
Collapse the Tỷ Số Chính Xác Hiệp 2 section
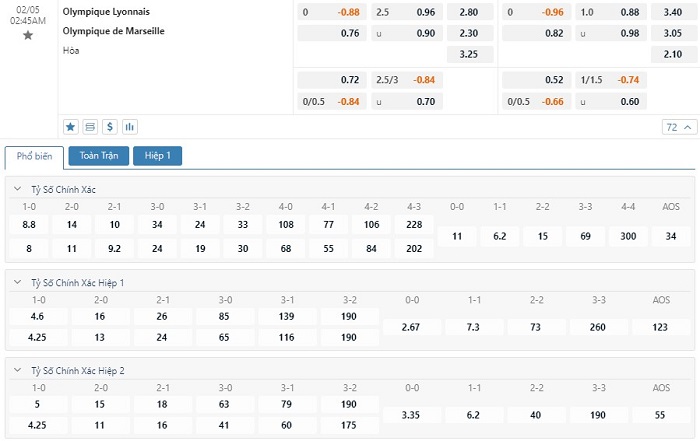pyautogui.click(x=17, y=370)
